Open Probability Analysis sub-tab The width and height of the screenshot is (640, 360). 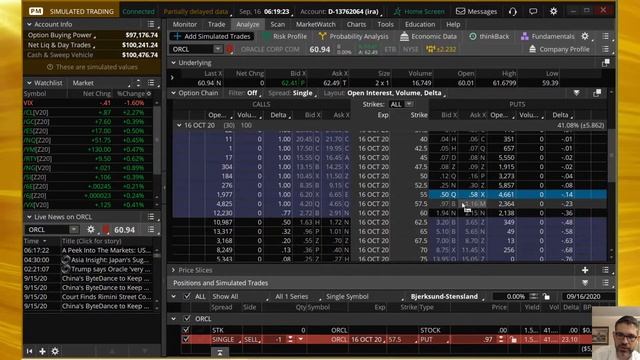pos(353,36)
